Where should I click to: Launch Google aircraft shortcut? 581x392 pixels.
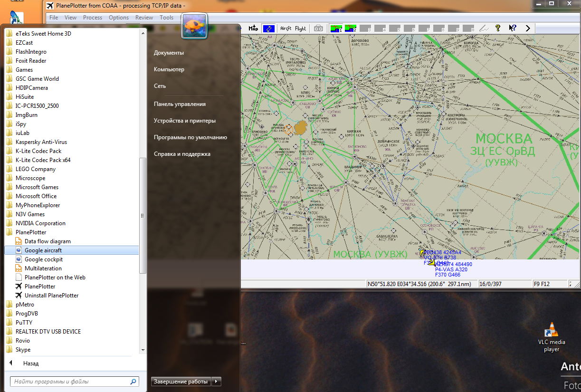coord(72,250)
